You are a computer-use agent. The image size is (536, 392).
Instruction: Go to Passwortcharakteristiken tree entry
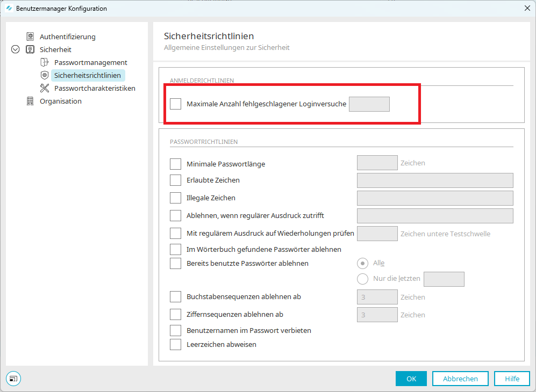(x=95, y=88)
